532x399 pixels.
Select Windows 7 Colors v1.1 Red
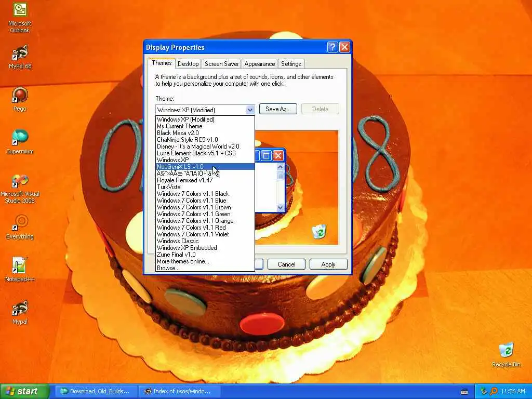(205, 228)
